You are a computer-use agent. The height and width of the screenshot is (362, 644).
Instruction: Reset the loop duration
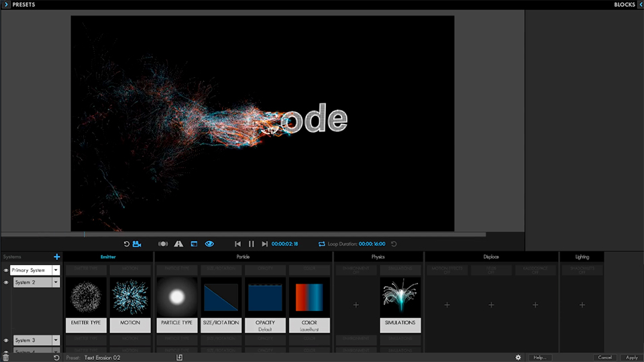pos(394,244)
